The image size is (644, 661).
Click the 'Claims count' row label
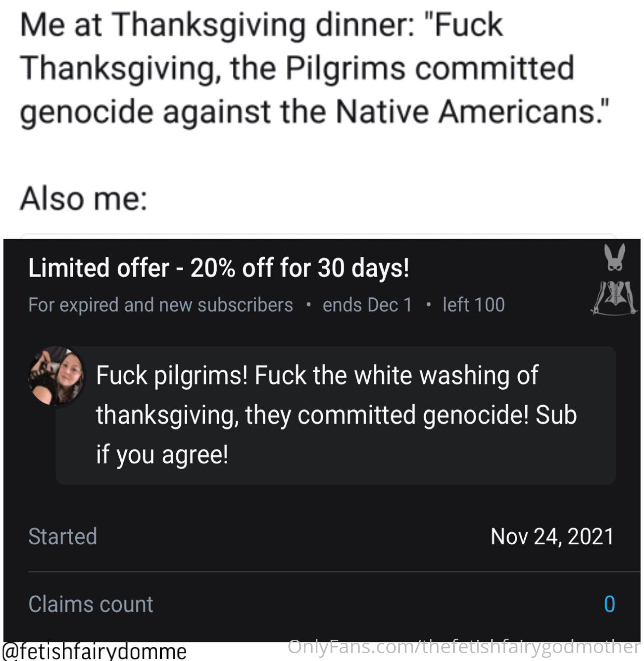[x=91, y=604]
